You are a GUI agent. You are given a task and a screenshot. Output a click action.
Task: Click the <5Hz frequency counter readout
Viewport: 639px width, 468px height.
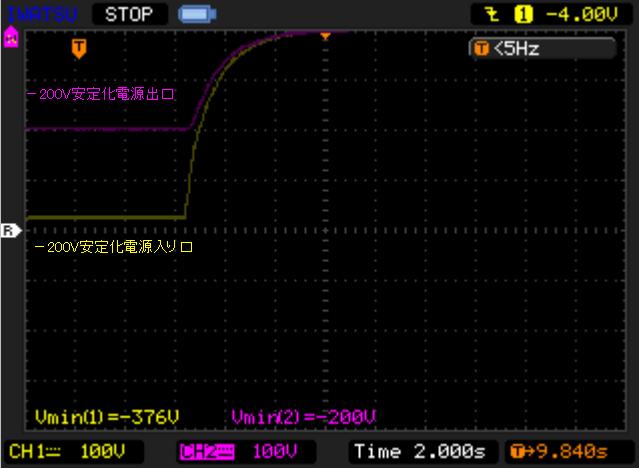(542, 49)
